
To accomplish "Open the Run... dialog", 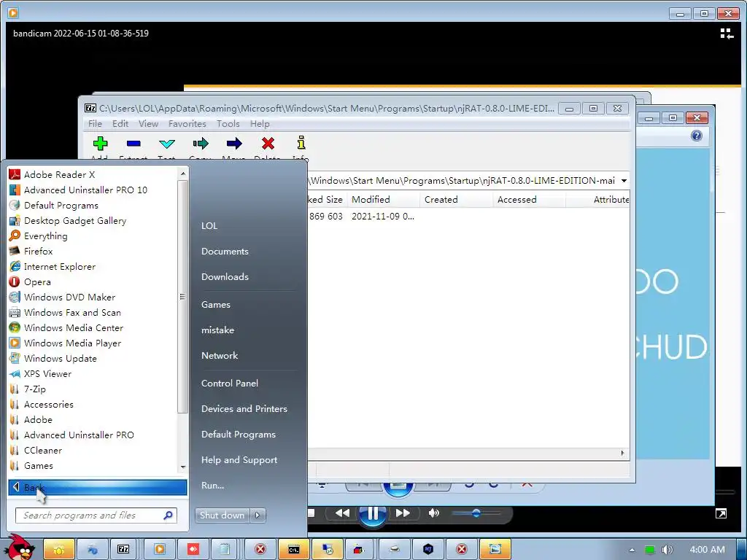I will pyautogui.click(x=212, y=486).
